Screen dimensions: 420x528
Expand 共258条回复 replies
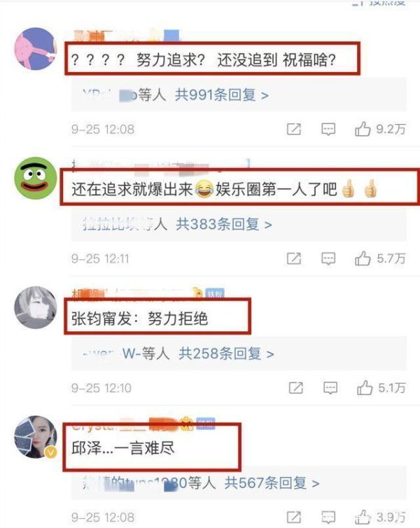click(x=226, y=354)
